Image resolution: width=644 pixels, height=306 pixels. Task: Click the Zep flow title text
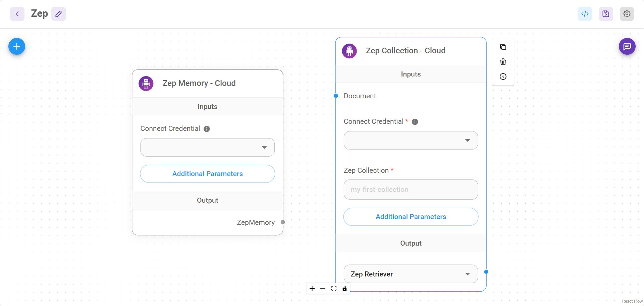click(39, 14)
